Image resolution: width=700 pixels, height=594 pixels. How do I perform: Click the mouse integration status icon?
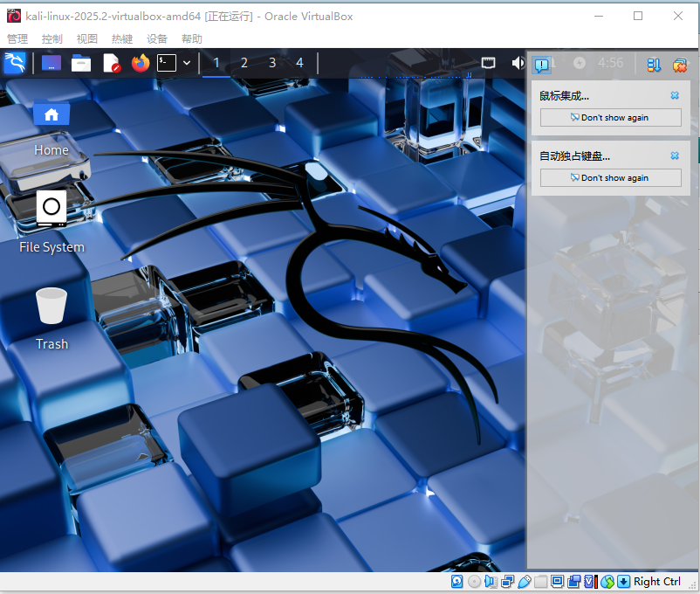[x=607, y=582]
